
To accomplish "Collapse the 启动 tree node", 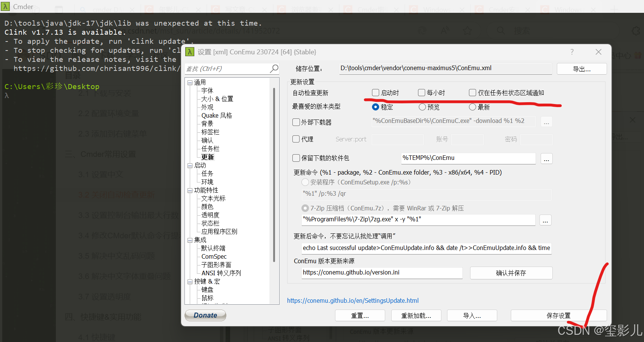I will pos(190,166).
